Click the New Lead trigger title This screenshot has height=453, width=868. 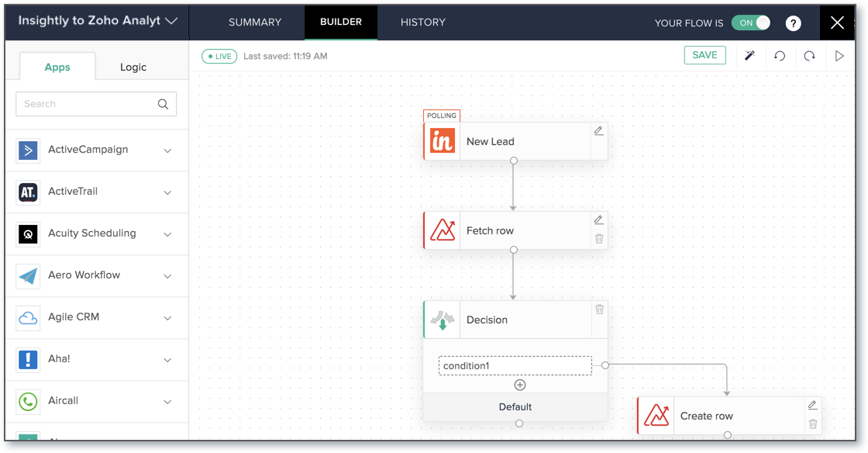490,141
